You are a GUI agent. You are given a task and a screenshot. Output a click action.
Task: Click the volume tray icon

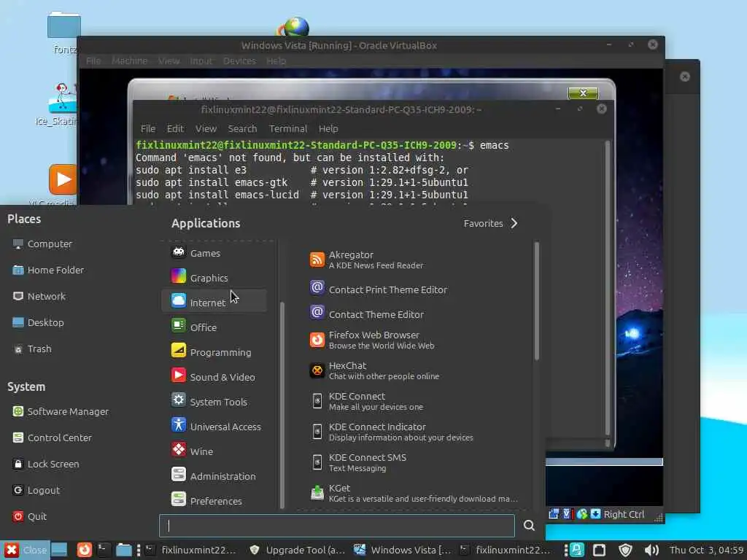[x=651, y=550]
